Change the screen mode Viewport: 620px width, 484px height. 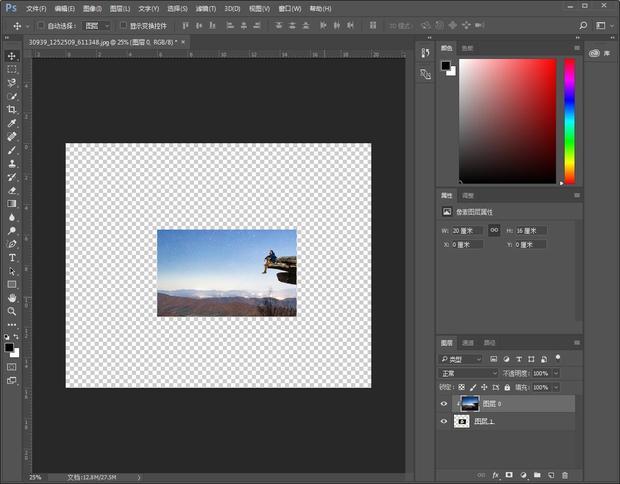click(x=12, y=380)
